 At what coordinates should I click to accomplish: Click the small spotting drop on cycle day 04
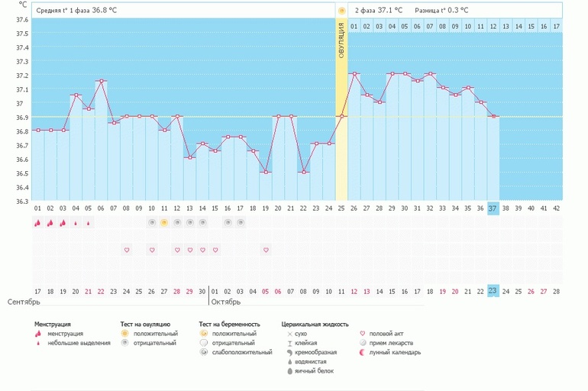point(76,224)
